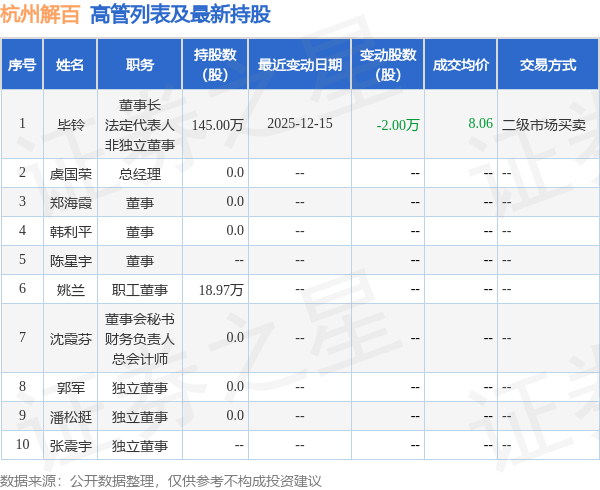This screenshot has width=600, height=490.
Task: Click 18.97万 holding for 姚兰
Action: (x=221, y=290)
